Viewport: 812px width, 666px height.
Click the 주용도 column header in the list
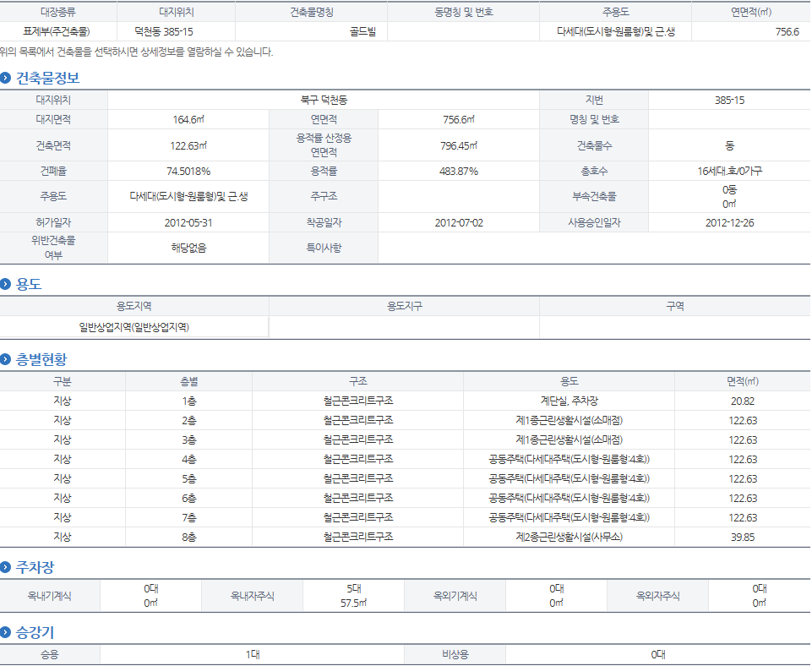click(x=615, y=12)
